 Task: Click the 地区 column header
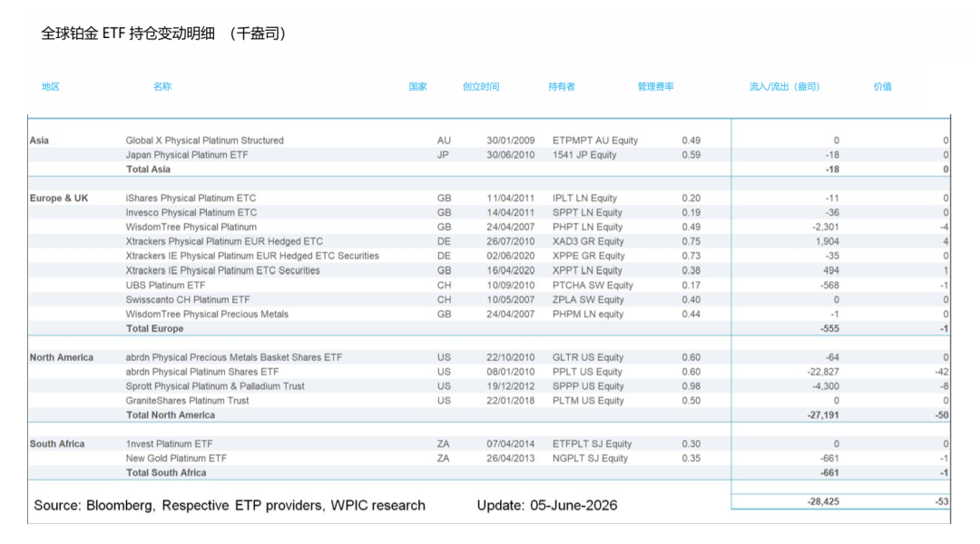click(x=51, y=87)
